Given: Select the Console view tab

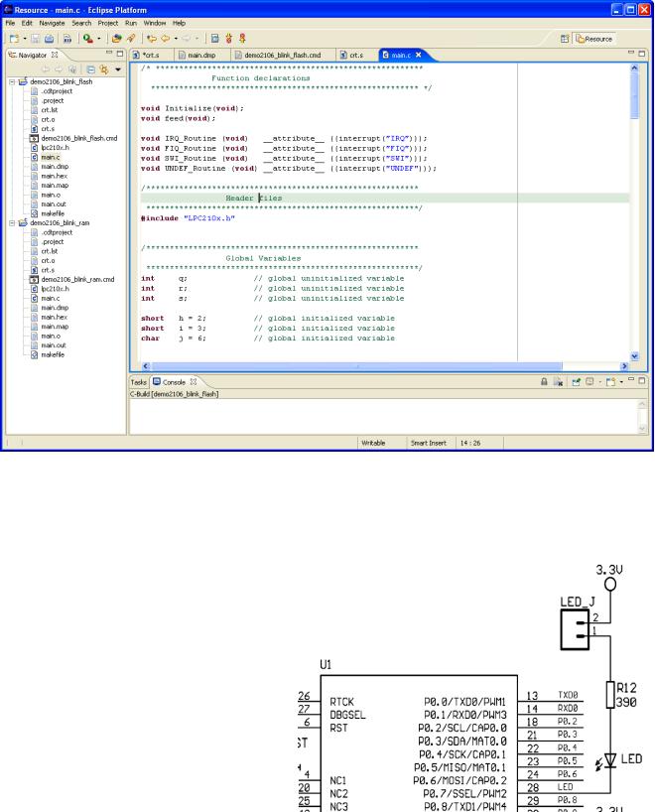Looking at the screenshot, I should pyautogui.click(x=174, y=382).
